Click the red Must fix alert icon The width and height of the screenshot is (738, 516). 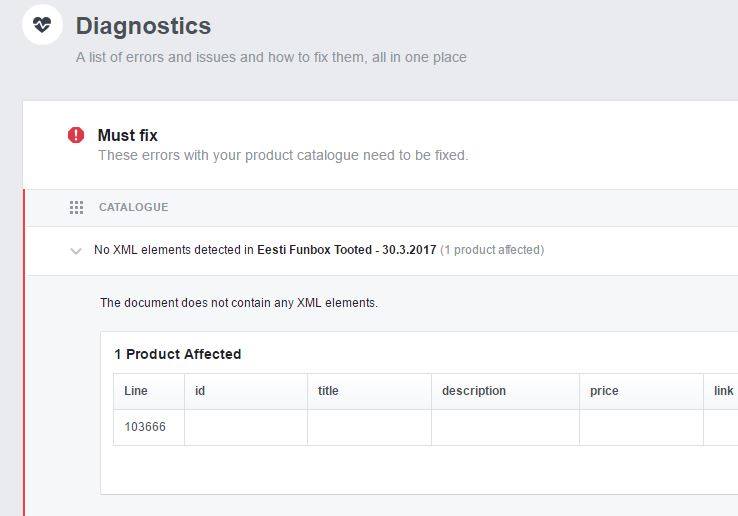coord(76,135)
